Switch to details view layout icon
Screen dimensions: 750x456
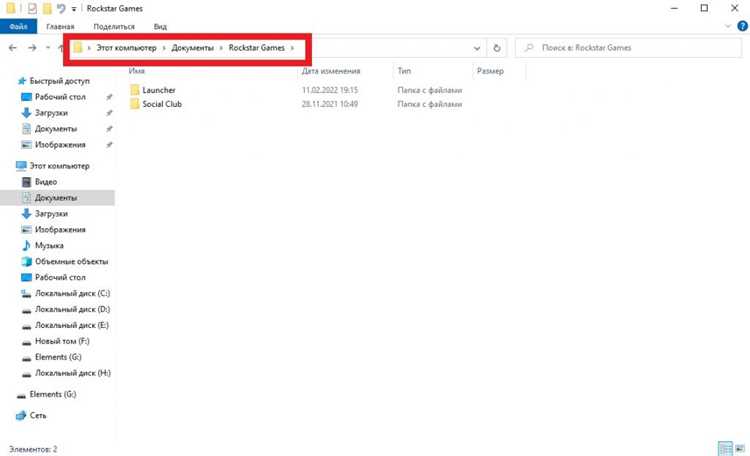coord(725,448)
